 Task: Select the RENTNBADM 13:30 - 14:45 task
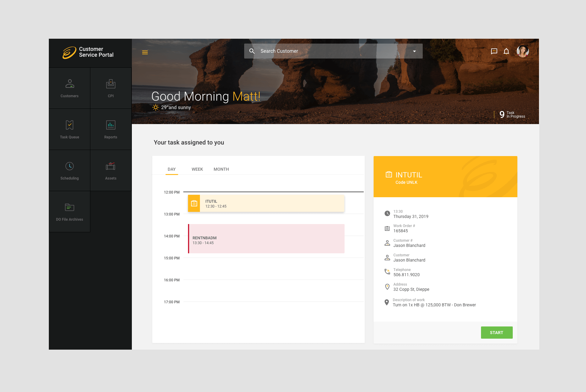(x=266, y=239)
